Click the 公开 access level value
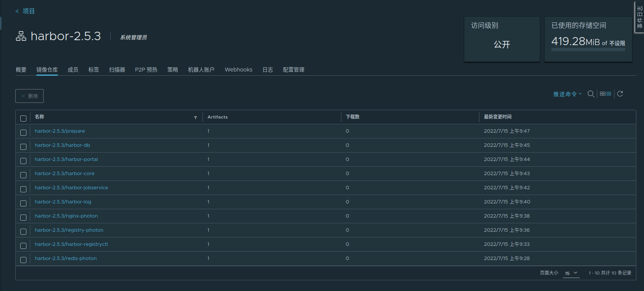Viewport: 644px width, 291px height. click(x=502, y=44)
